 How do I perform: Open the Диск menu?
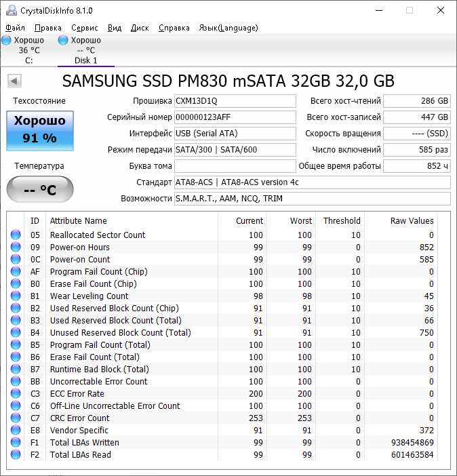point(140,28)
